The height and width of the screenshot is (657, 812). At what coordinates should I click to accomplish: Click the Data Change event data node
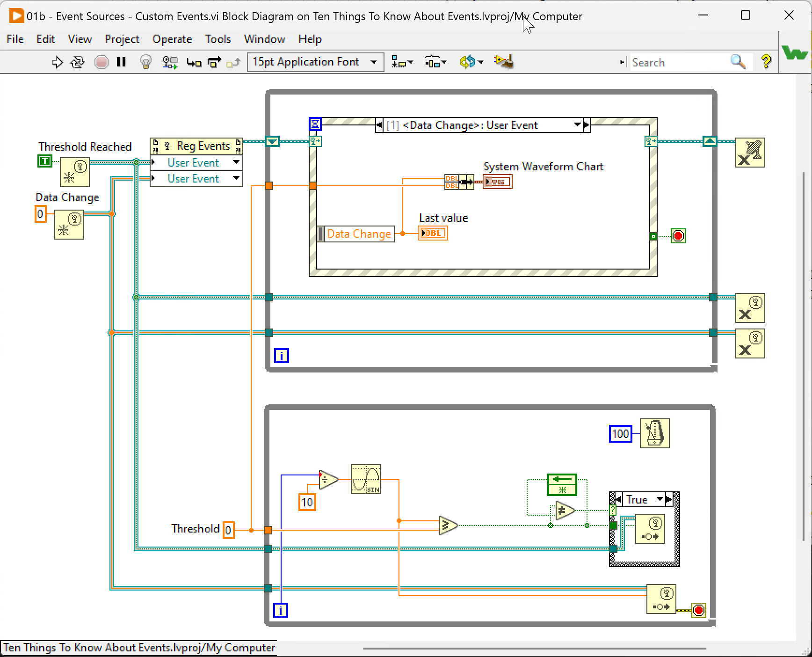coord(356,234)
